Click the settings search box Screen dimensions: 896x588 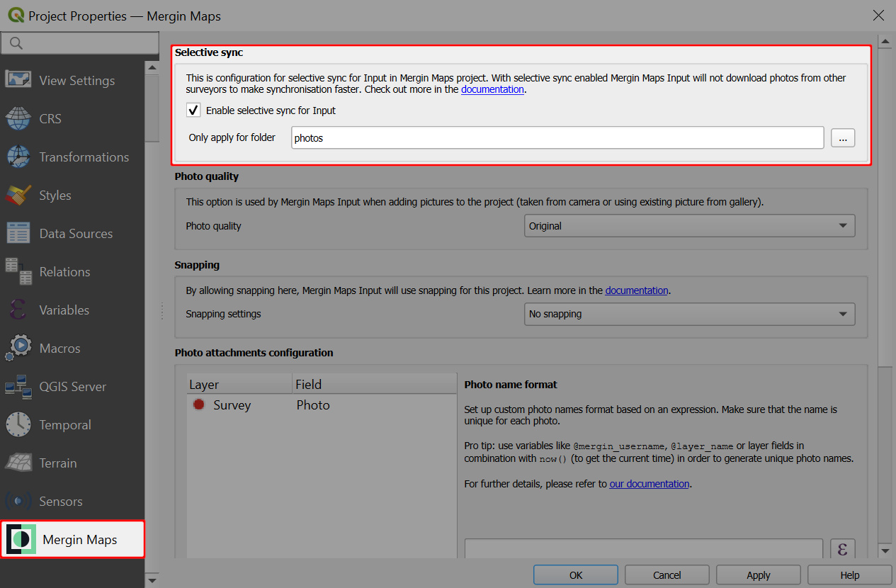click(79, 43)
